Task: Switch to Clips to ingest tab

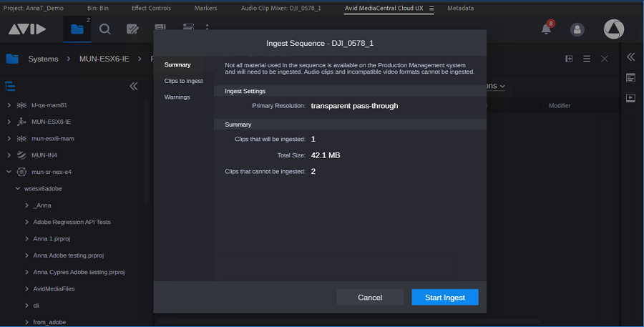Action: [184, 81]
